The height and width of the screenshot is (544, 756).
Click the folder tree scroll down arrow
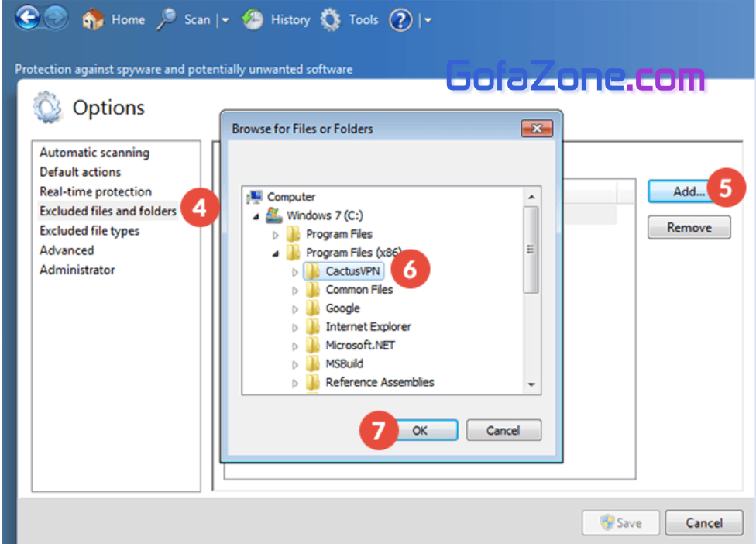pos(531,385)
